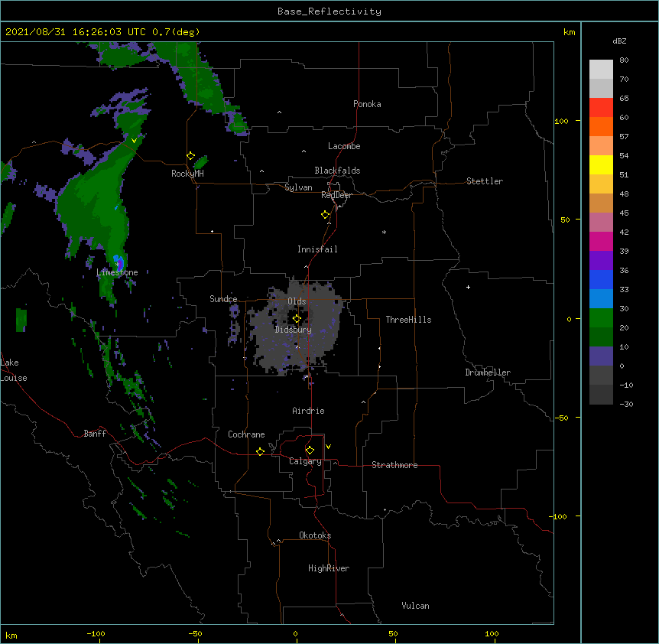Click the Vulcan label

coord(415,606)
